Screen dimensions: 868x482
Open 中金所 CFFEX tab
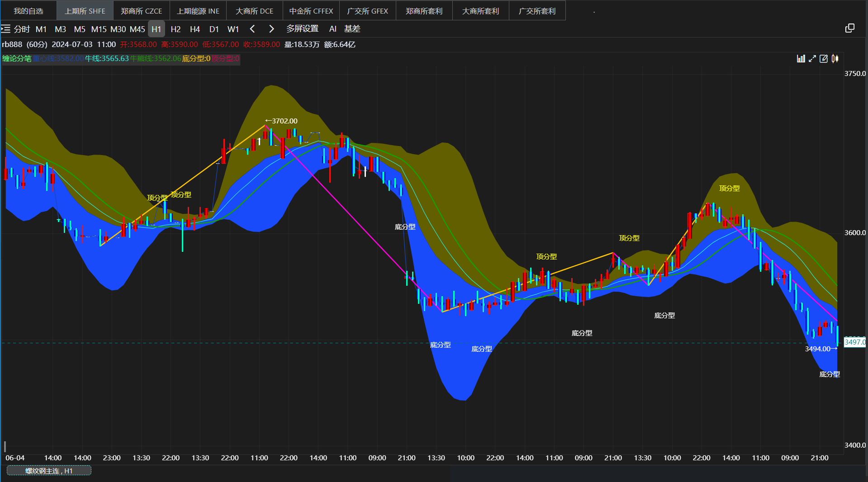pos(311,11)
